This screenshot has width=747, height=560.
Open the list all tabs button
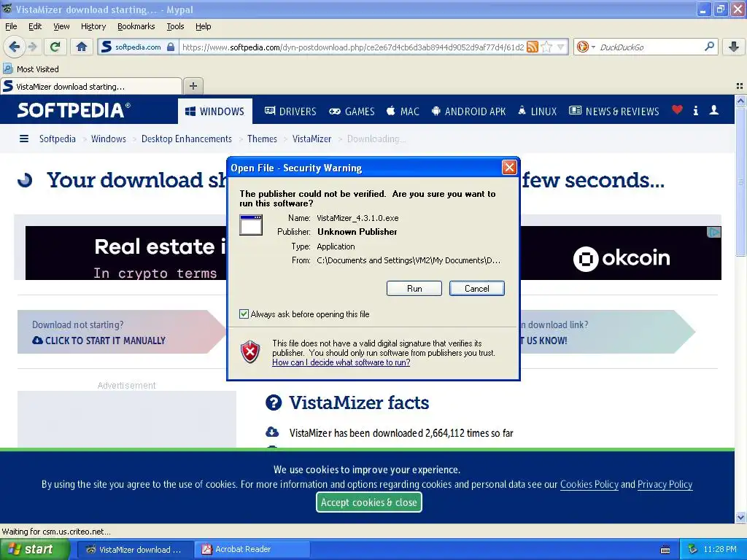740,86
